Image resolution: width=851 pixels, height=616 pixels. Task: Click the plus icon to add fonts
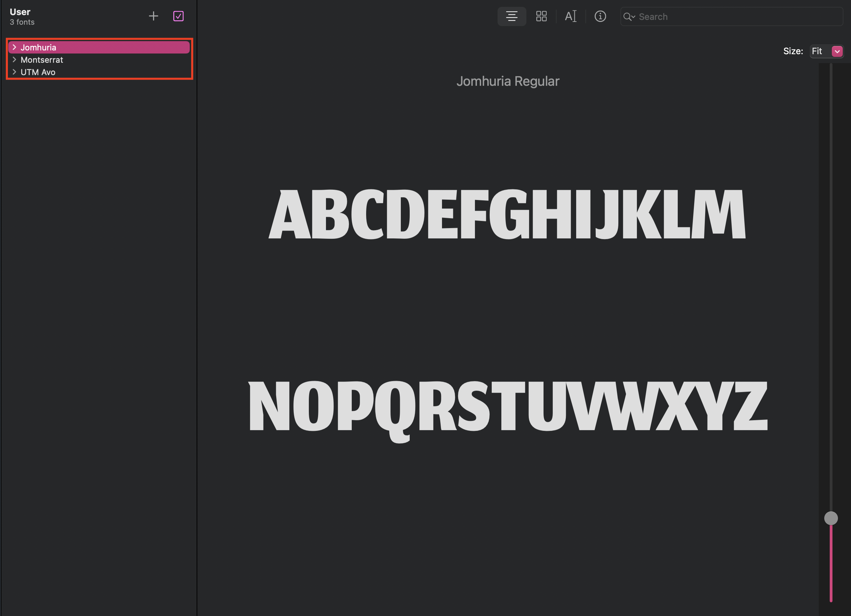pos(153,16)
